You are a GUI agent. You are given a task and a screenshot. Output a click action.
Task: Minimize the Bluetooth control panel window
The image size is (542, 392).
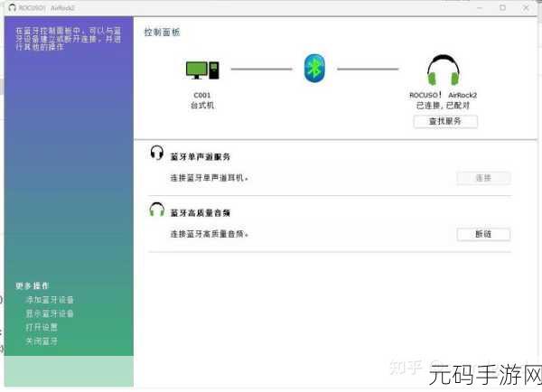click(x=480, y=7)
